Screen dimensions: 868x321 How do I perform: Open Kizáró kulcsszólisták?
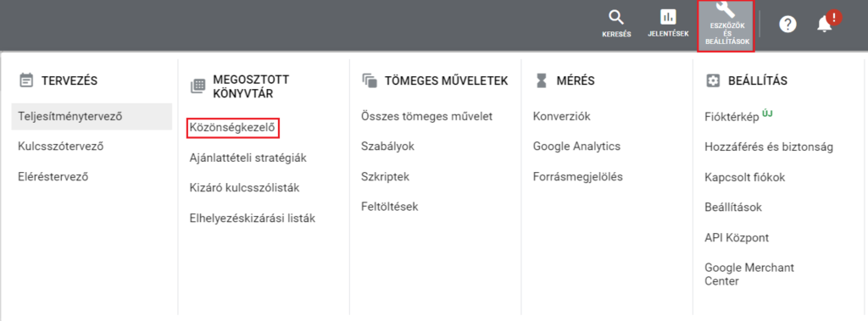(x=244, y=188)
